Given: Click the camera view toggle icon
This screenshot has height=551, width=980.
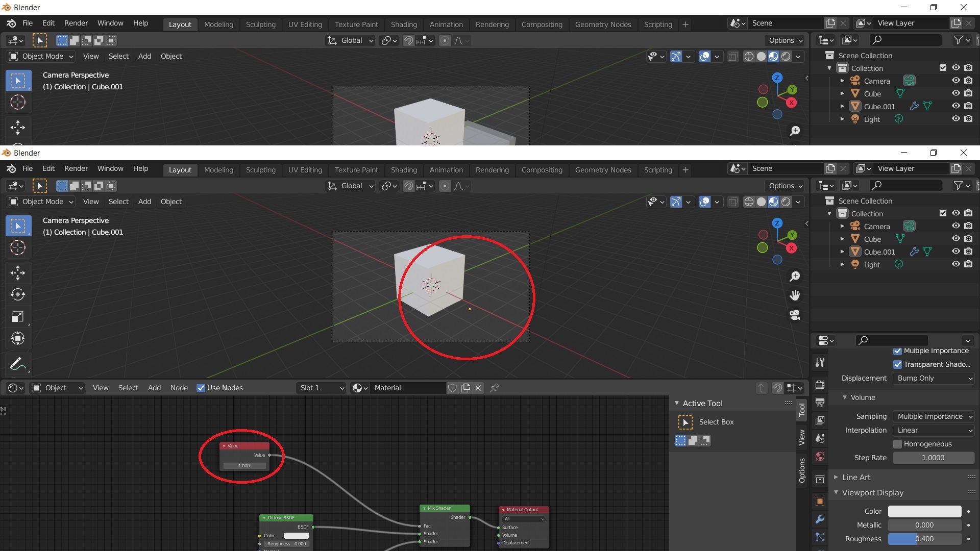Looking at the screenshot, I should [795, 315].
